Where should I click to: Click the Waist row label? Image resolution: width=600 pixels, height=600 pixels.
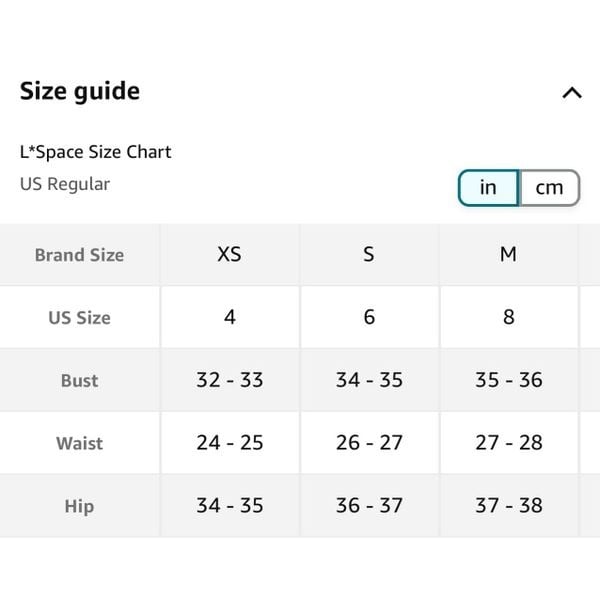click(x=80, y=443)
